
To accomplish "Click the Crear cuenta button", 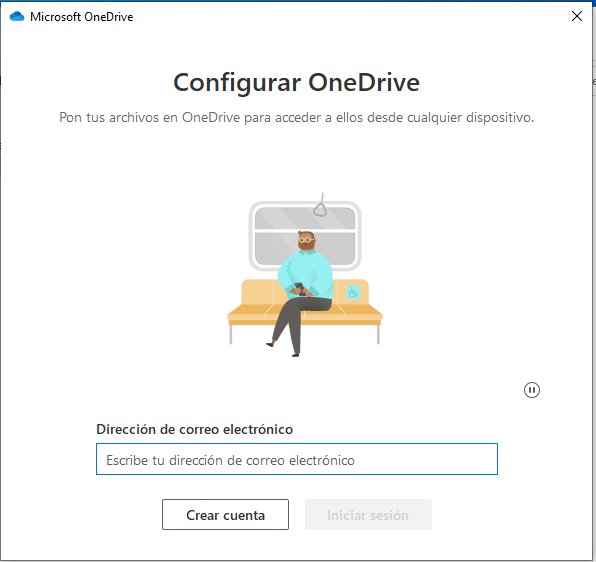I will coord(225,515).
